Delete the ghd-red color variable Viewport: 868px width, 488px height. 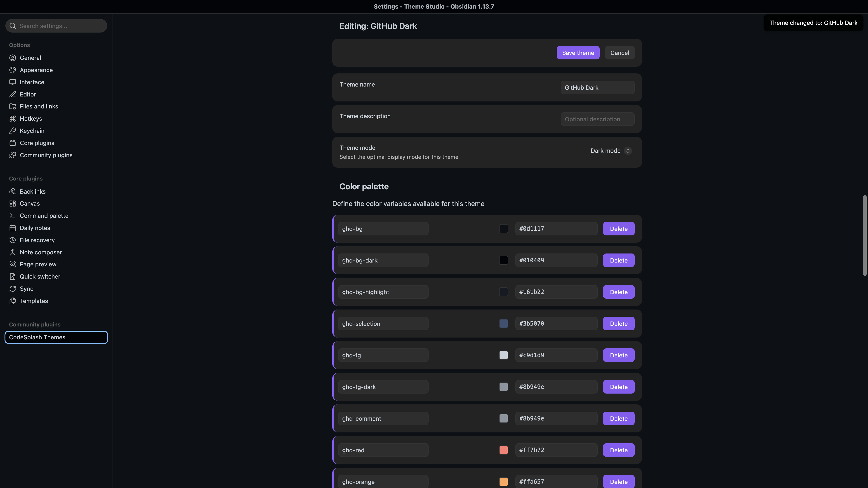click(619, 450)
